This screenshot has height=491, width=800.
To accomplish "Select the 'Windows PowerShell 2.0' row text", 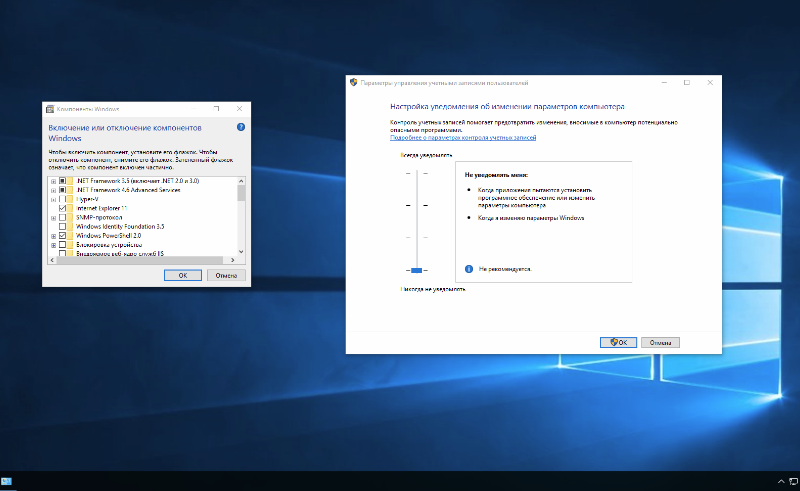I will tap(109, 236).
